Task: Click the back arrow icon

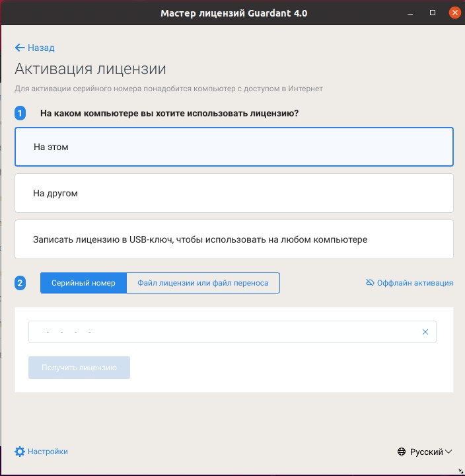Action: [x=20, y=48]
